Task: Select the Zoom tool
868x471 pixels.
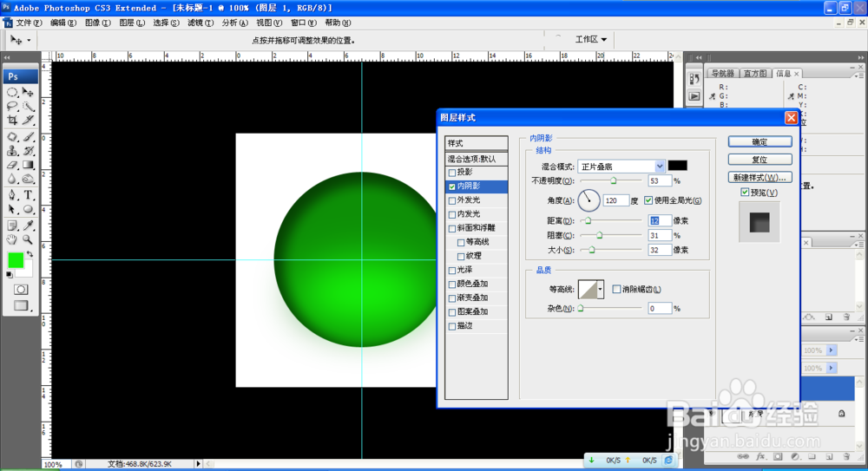Action: click(28, 239)
